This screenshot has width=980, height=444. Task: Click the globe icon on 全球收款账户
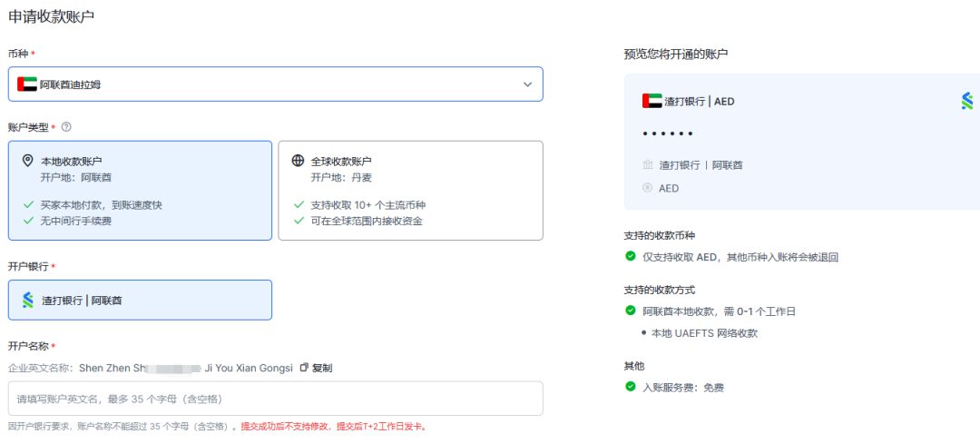298,161
